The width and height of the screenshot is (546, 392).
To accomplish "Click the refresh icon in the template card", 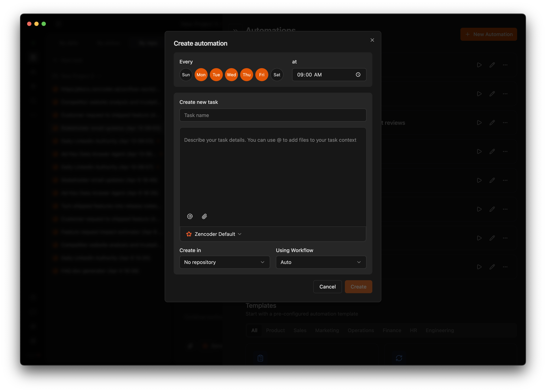I will [x=399, y=358].
